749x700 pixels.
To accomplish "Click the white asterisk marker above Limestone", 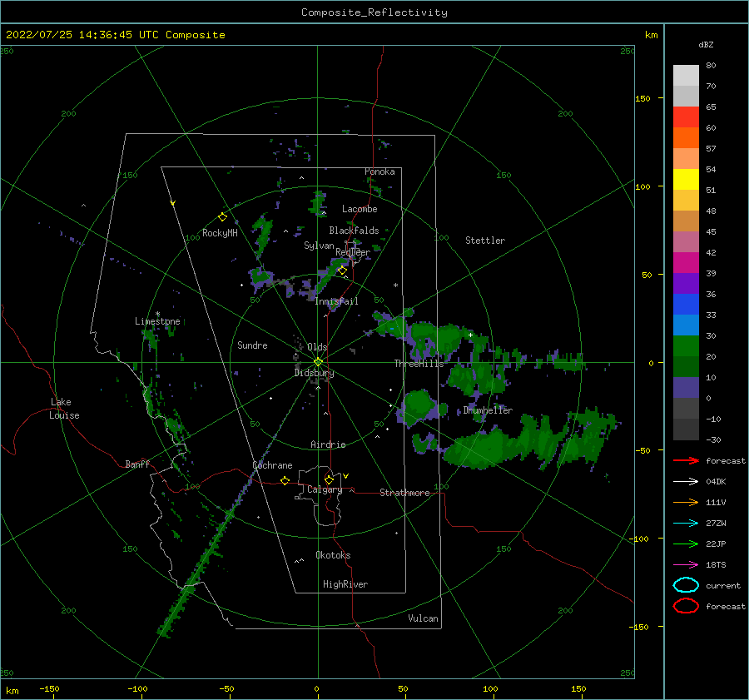I will 157,314.
